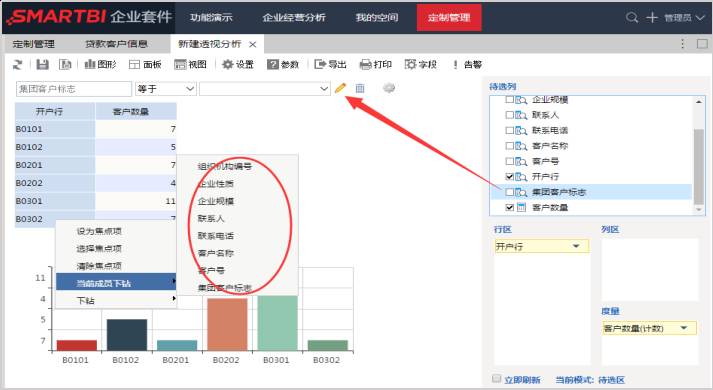
Task: Uncheck the 开户行 checkbox
Action: [510, 176]
